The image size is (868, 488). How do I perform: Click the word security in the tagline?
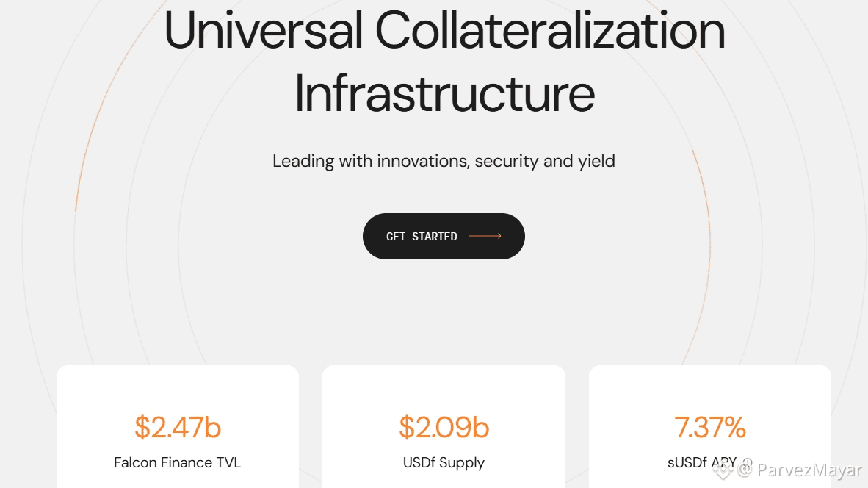tap(507, 161)
